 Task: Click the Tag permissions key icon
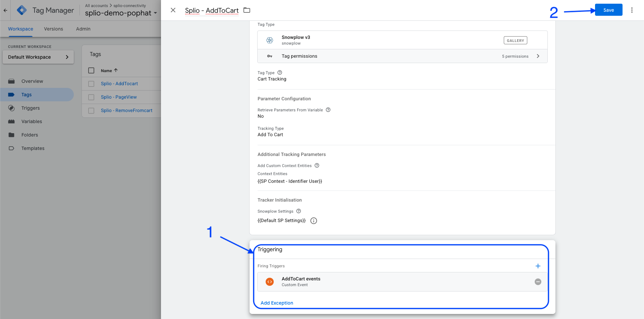(270, 56)
